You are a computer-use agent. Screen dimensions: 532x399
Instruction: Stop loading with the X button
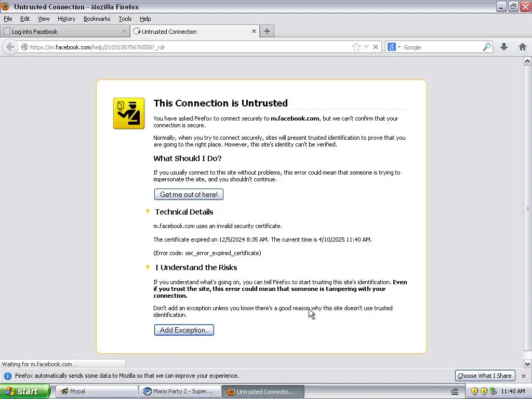[x=376, y=47]
